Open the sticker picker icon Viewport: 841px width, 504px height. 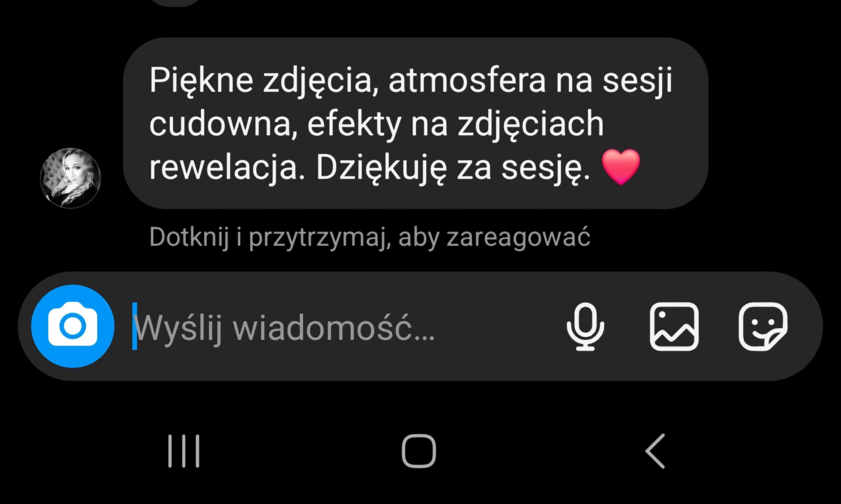click(x=763, y=326)
